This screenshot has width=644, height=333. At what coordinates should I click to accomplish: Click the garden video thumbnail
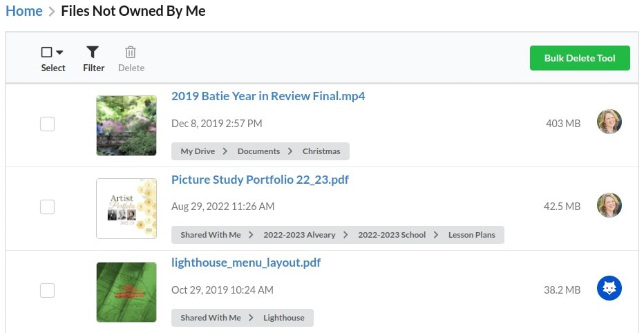click(x=126, y=126)
